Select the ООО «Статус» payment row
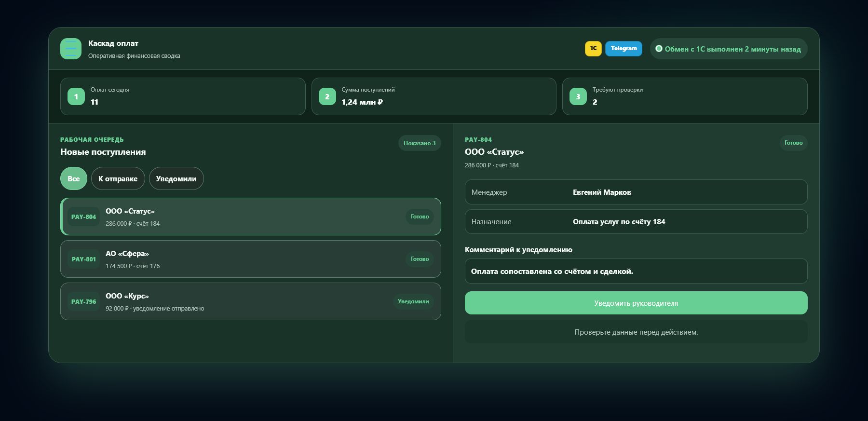Viewport: 868px width, 421px height. click(251, 217)
